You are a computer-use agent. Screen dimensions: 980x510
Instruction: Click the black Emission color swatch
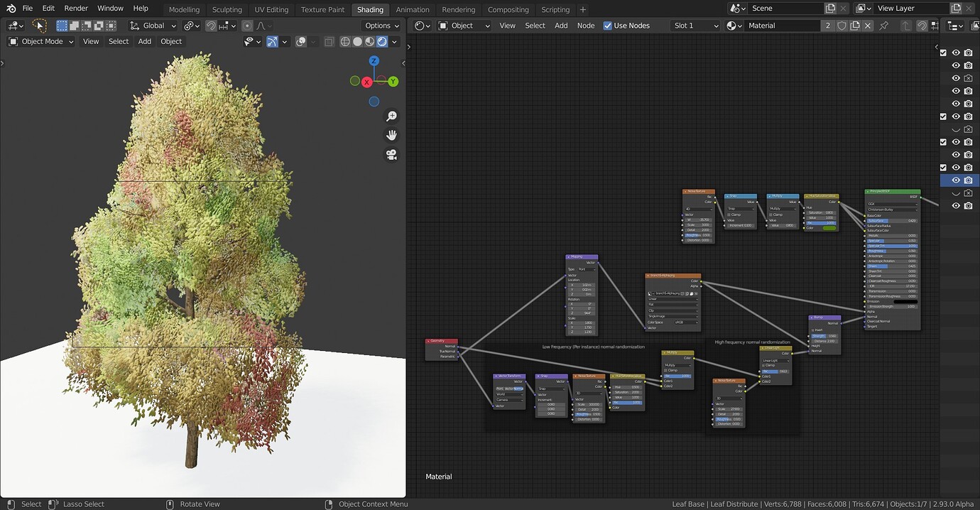pyautogui.click(x=905, y=301)
